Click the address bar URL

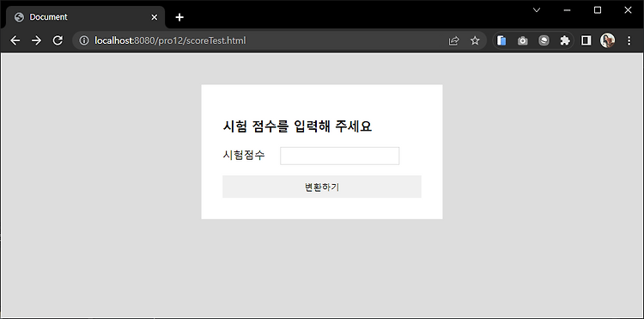tap(171, 40)
